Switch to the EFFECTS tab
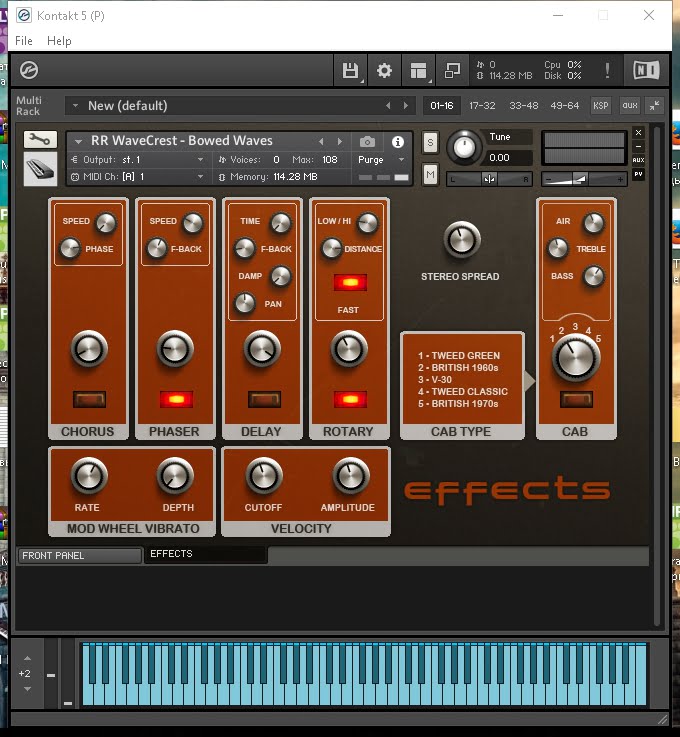Screen dimensions: 680x737 coord(206,554)
